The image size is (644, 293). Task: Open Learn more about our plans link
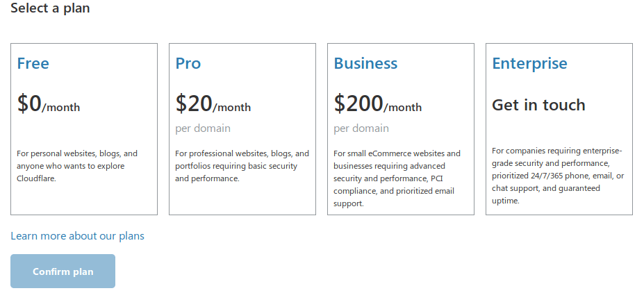[x=77, y=236]
